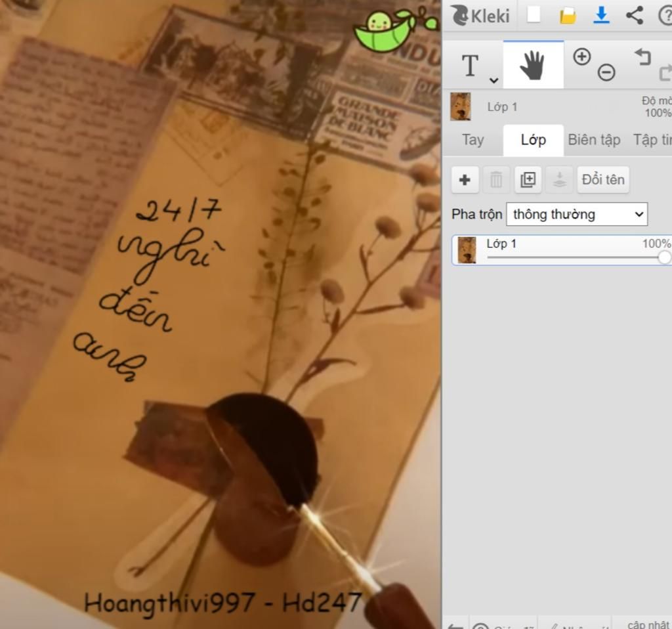Undo the last action

pyautogui.click(x=643, y=56)
